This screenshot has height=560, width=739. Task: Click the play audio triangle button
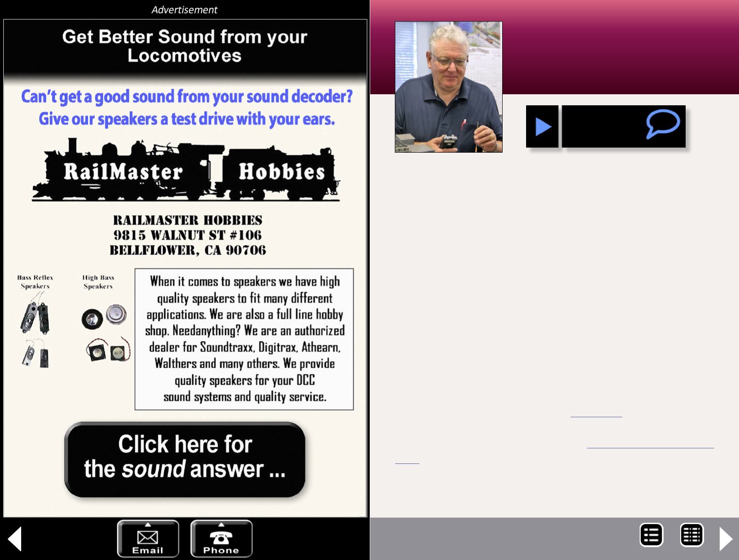(543, 126)
